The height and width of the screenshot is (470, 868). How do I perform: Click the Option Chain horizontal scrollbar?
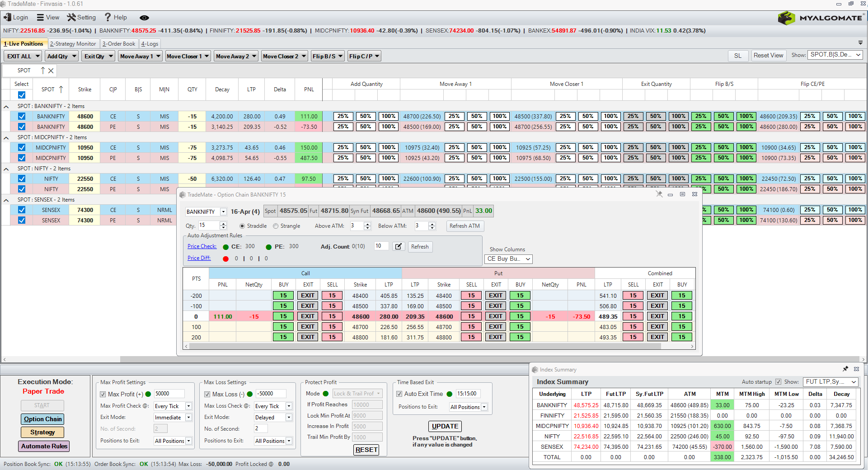[425, 346]
